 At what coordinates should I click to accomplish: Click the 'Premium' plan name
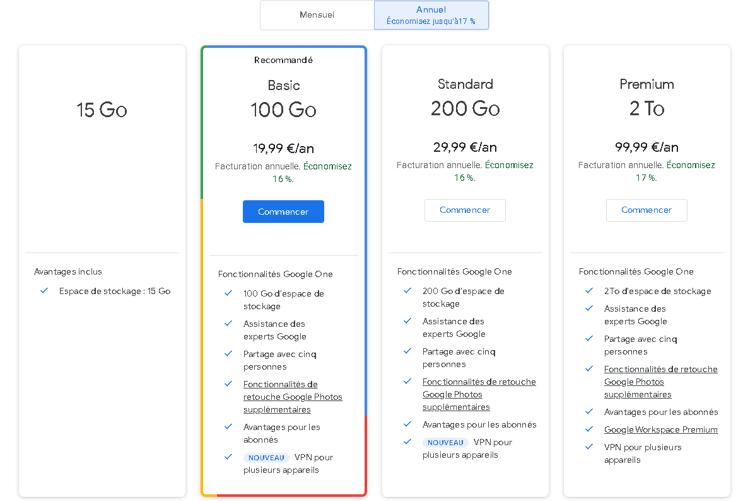(646, 84)
